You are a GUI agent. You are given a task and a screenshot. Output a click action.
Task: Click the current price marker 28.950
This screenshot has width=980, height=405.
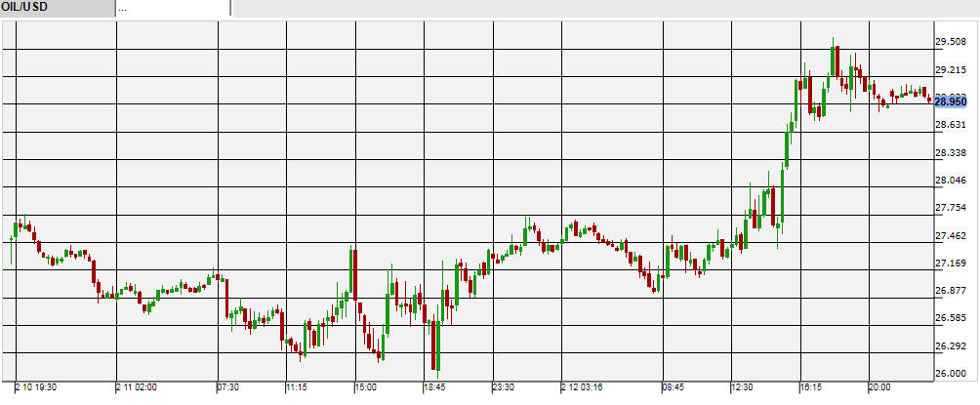(x=950, y=101)
